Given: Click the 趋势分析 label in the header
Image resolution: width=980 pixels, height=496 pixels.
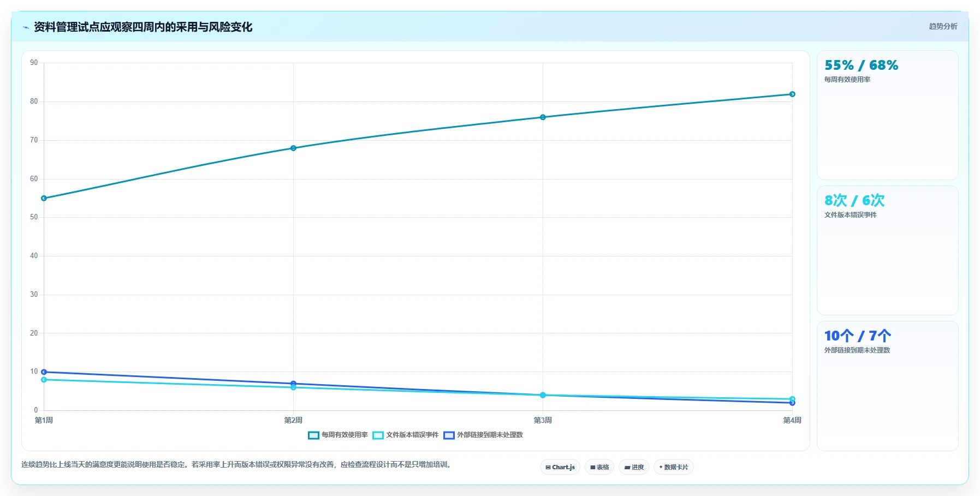Looking at the screenshot, I should pyautogui.click(x=943, y=26).
